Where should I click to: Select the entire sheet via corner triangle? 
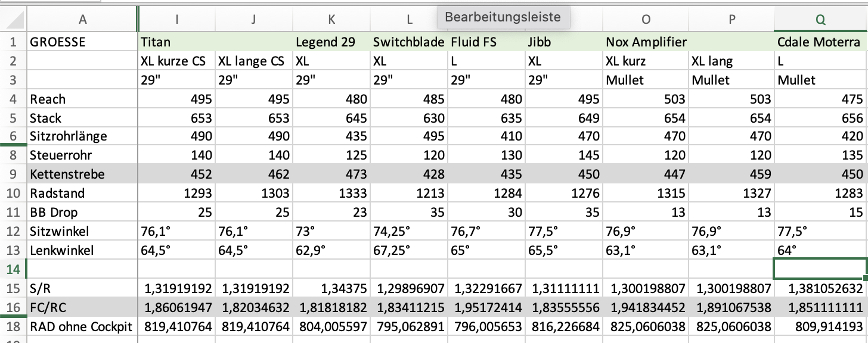(13, 19)
